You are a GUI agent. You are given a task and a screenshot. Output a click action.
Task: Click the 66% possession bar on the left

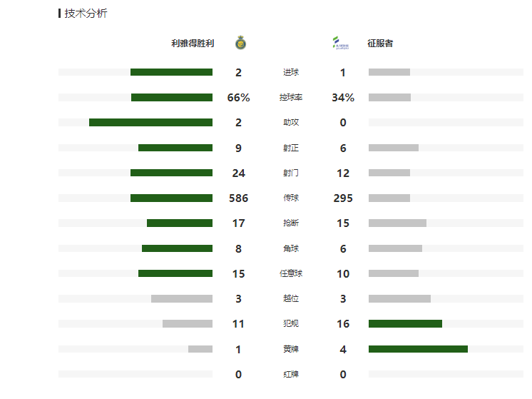pyautogui.click(x=171, y=98)
